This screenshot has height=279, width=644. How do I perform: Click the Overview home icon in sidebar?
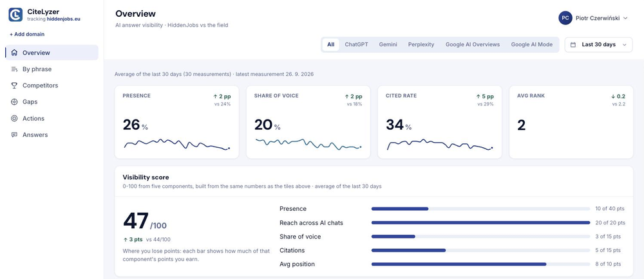pyautogui.click(x=14, y=53)
